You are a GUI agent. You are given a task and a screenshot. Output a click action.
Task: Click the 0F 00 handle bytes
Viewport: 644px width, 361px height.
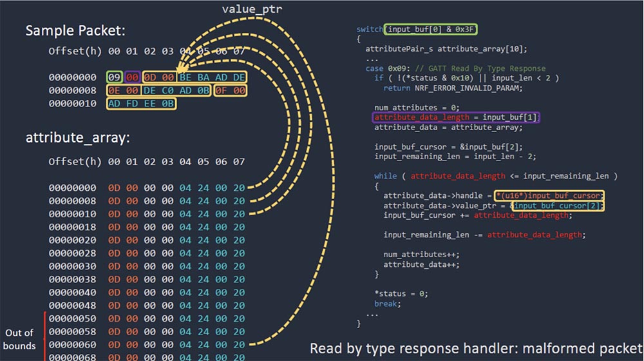coord(230,90)
